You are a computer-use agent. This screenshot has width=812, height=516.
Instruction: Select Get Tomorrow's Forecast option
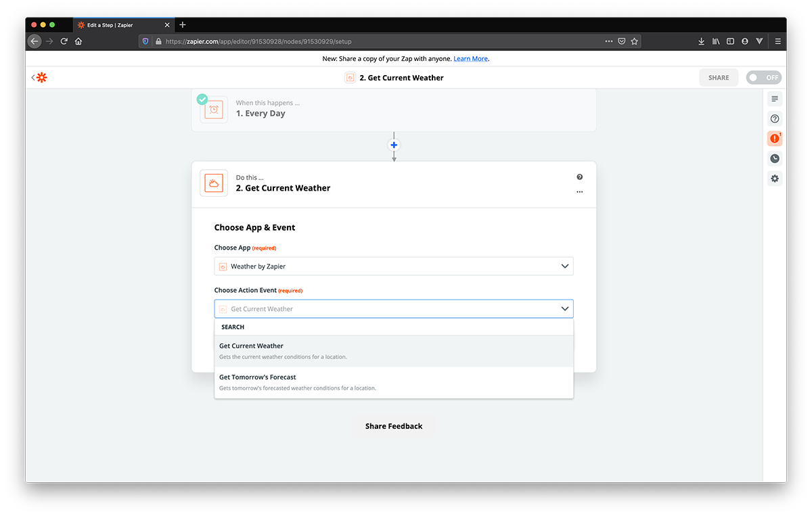(x=394, y=382)
